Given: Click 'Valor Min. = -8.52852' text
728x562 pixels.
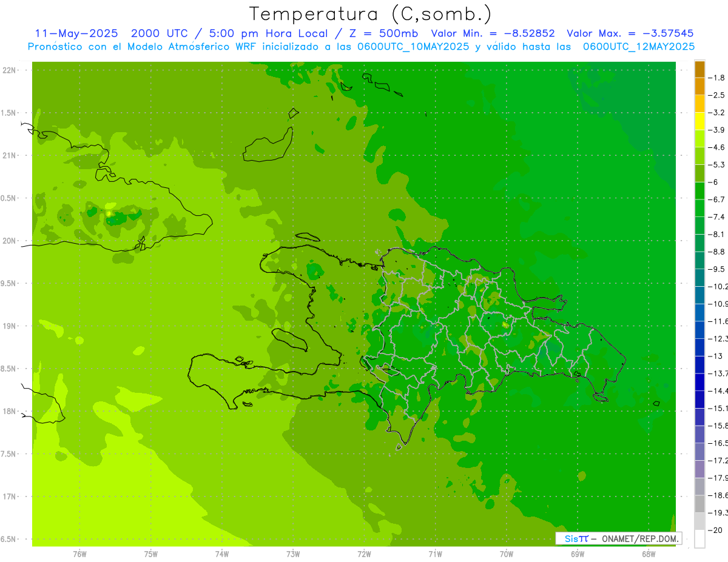Looking at the screenshot, I should tap(493, 33).
